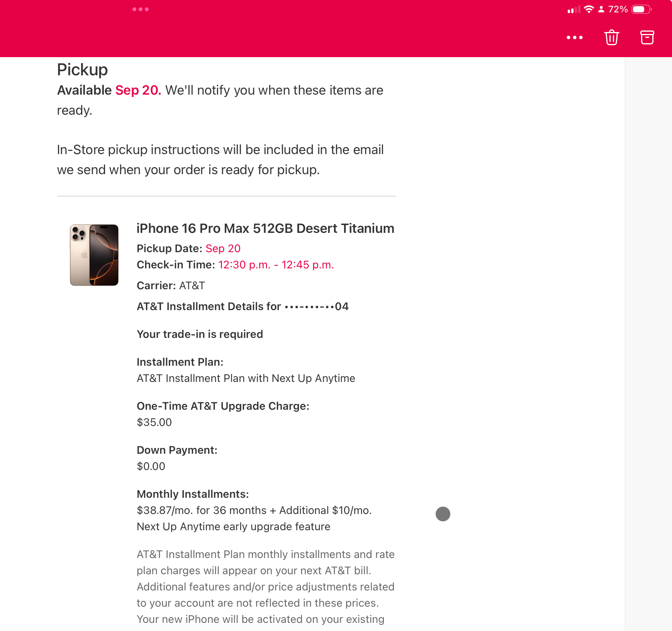Tap the $35.00 upgrade charge amount
The height and width of the screenshot is (631, 672).
tap(154, 422)
